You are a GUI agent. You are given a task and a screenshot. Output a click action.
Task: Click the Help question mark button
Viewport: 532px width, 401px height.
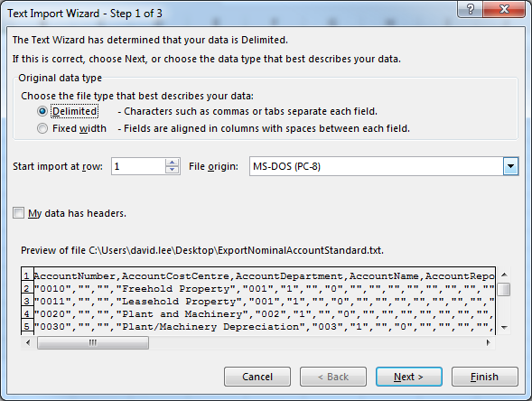tap(470, 9)
